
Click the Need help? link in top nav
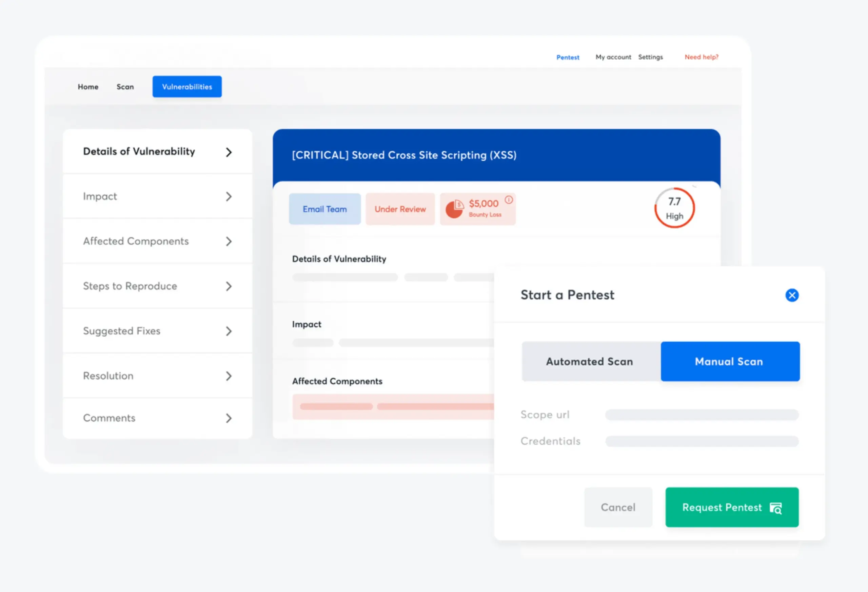tap(701, 57)
